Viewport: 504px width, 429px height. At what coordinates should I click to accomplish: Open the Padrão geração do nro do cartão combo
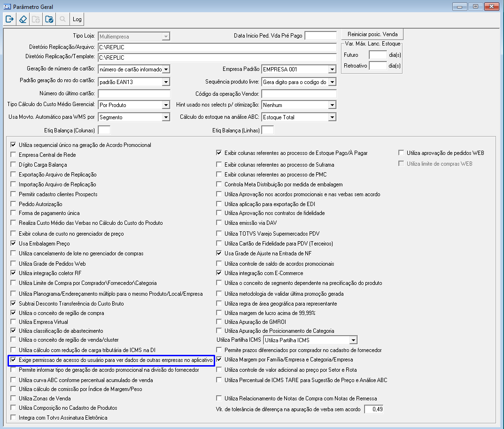pyautogui.click(x=166, y=82)
